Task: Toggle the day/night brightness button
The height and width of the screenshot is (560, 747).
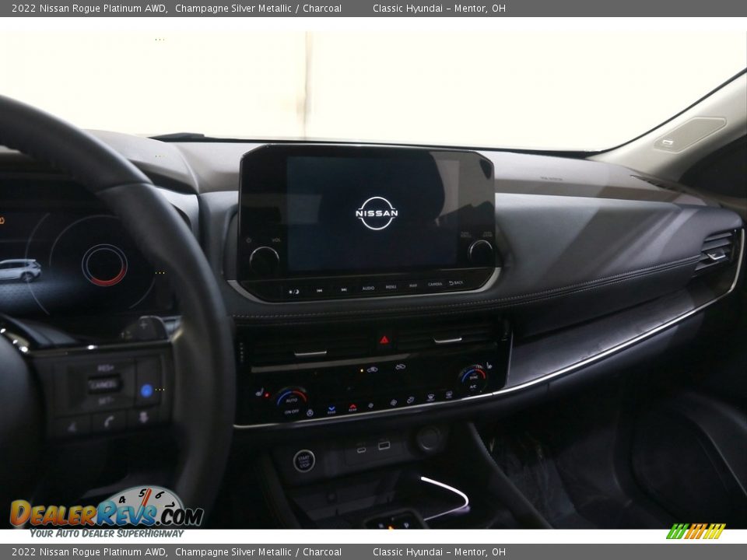Action: pyautogui.click(x=293, y=292)
